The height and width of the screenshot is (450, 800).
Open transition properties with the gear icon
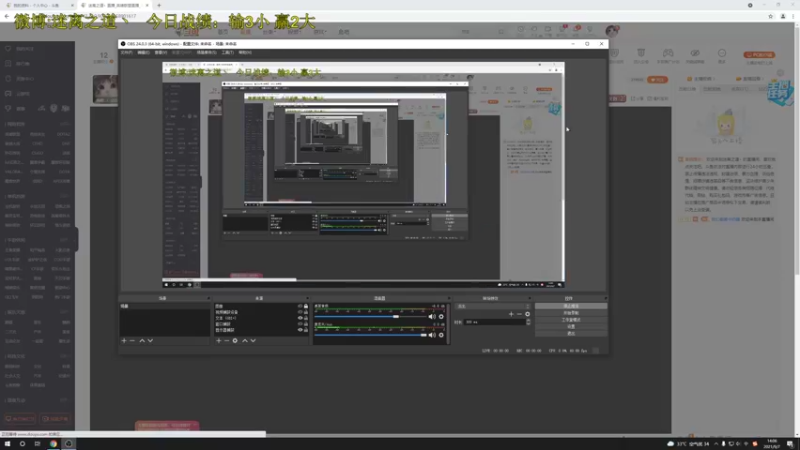(x=528, y=314)
